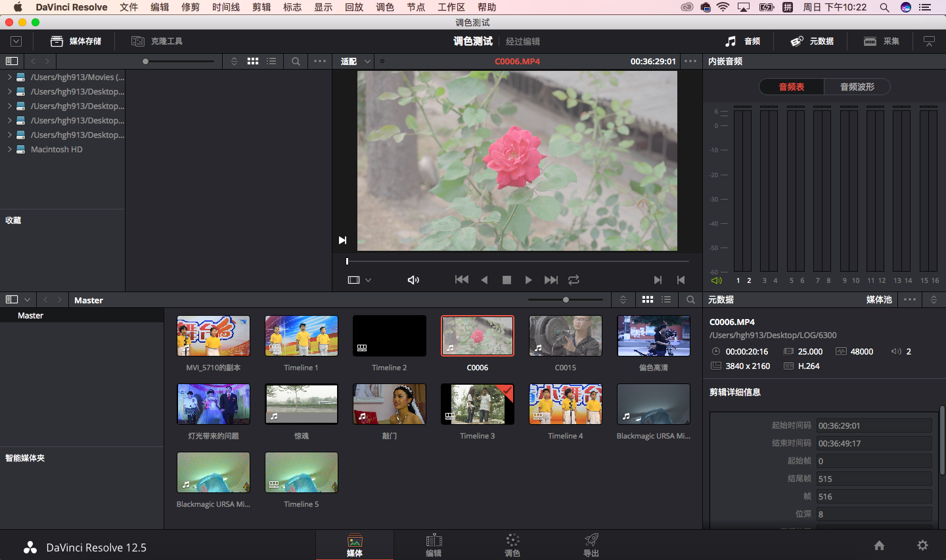
Task: Select the Timeline 2 thumbnail
Action: (390, 336)
